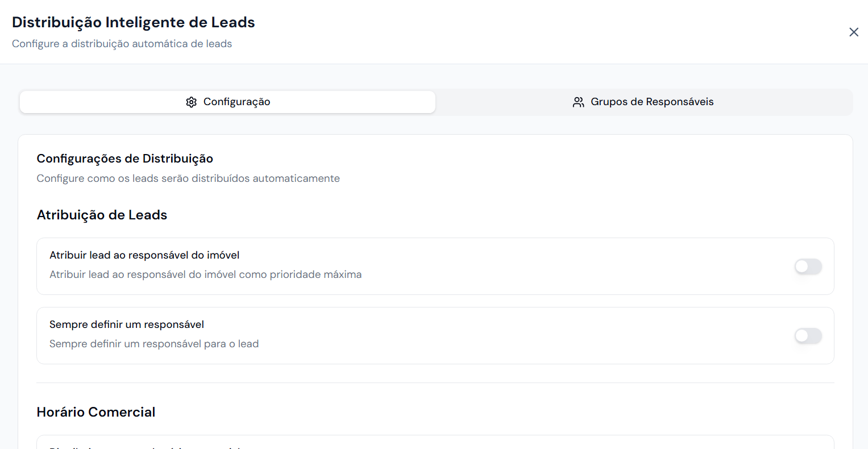This screenshot has height=449, width=868.
Task: Click the gear icon on Configuração tab
Action: 192,102
